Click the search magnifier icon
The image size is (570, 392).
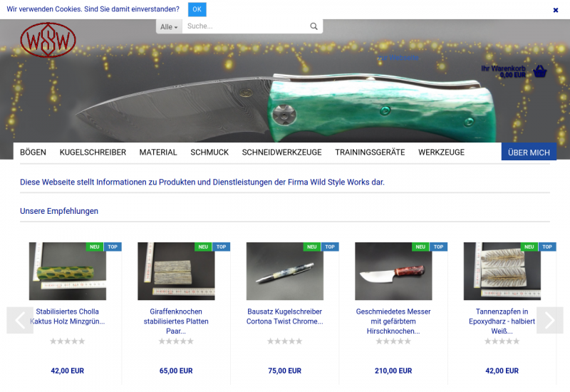coord(313,26)
